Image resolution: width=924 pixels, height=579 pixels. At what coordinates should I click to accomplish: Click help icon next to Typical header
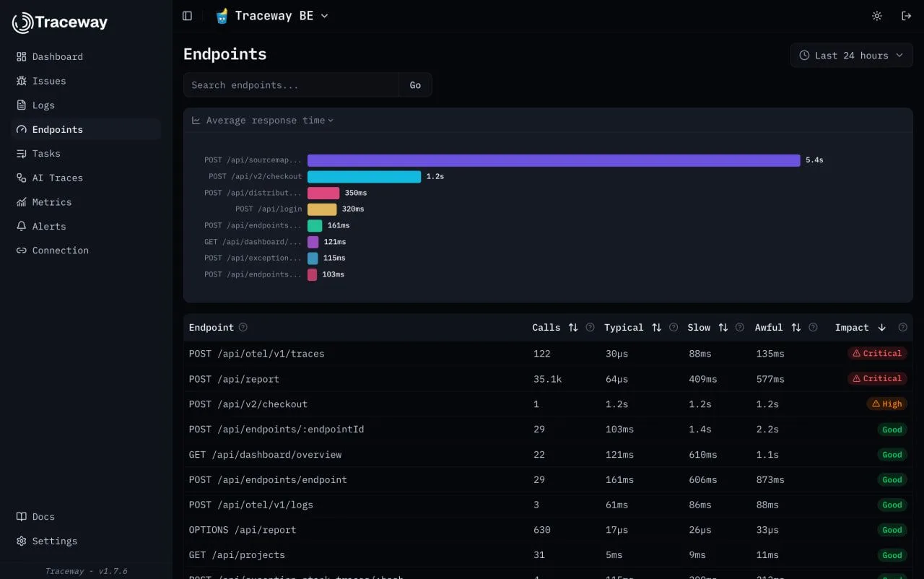(x=674, y=328)
